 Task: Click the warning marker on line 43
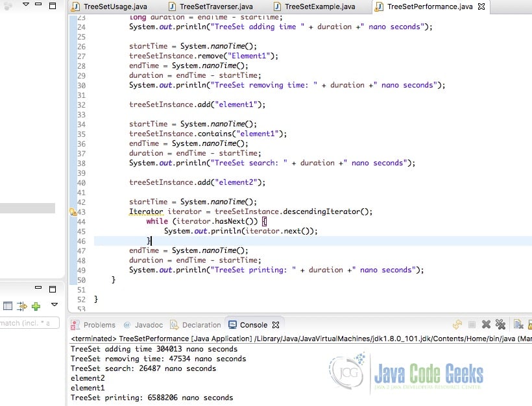pos(73,212)
